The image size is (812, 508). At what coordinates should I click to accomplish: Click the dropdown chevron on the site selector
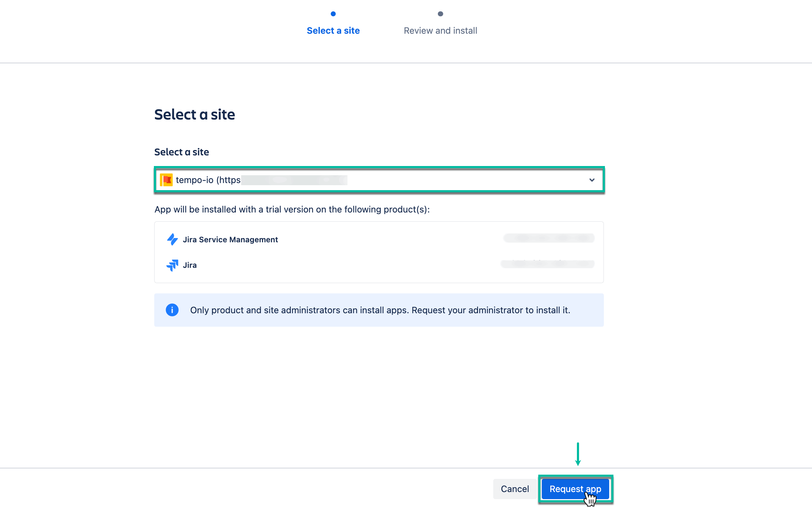591,180
